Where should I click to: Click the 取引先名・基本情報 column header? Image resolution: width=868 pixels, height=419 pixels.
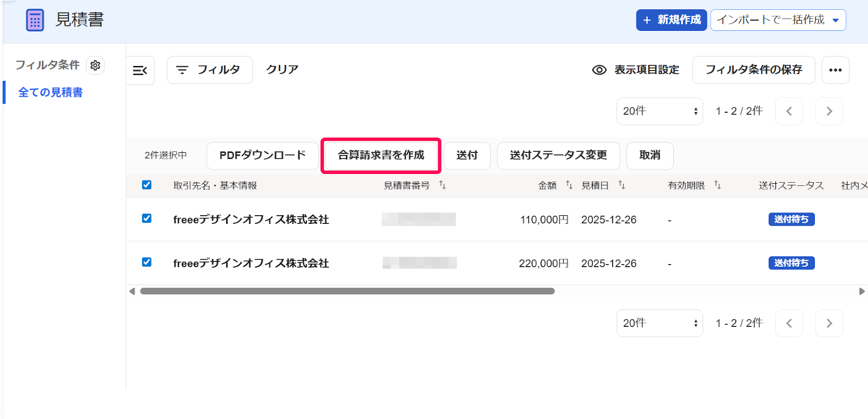215,185
